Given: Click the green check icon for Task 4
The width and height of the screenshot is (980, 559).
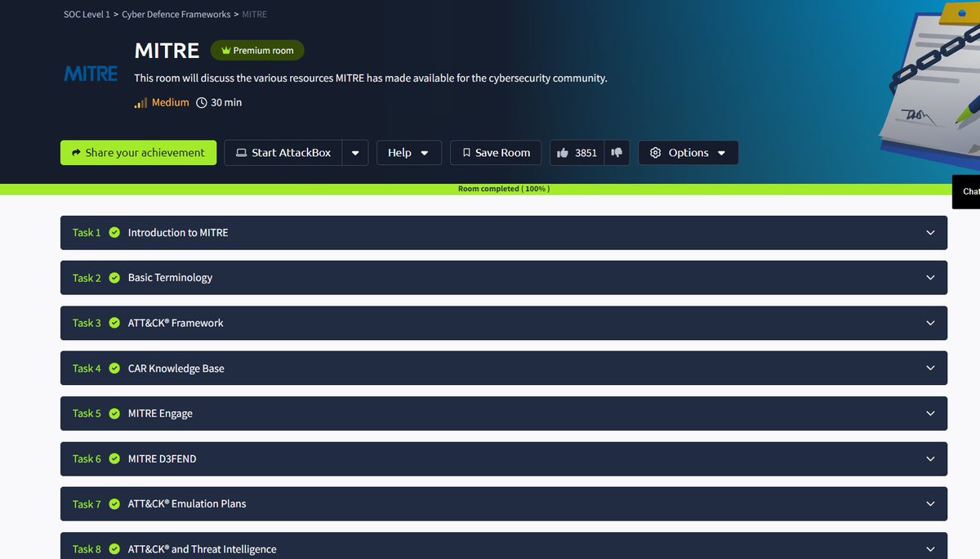Looking at the screenshot, I should coord(114,369).
